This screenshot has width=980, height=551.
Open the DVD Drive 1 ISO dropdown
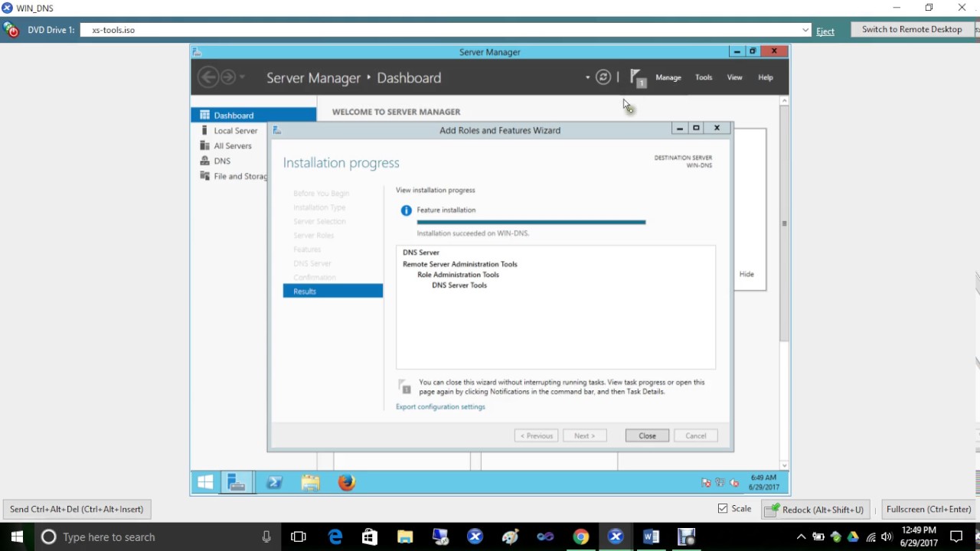(x=805, y=30)
